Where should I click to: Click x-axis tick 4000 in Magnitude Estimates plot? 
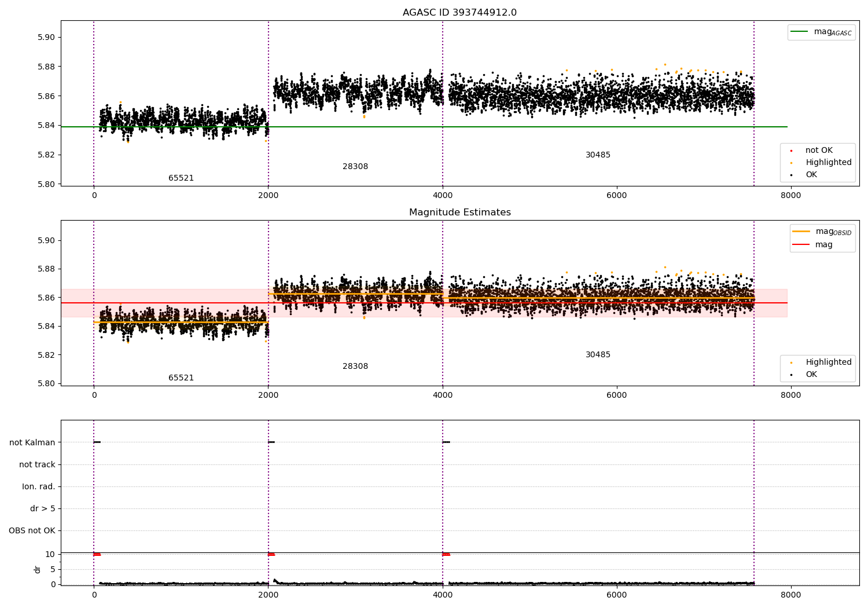tap(443, 395)
